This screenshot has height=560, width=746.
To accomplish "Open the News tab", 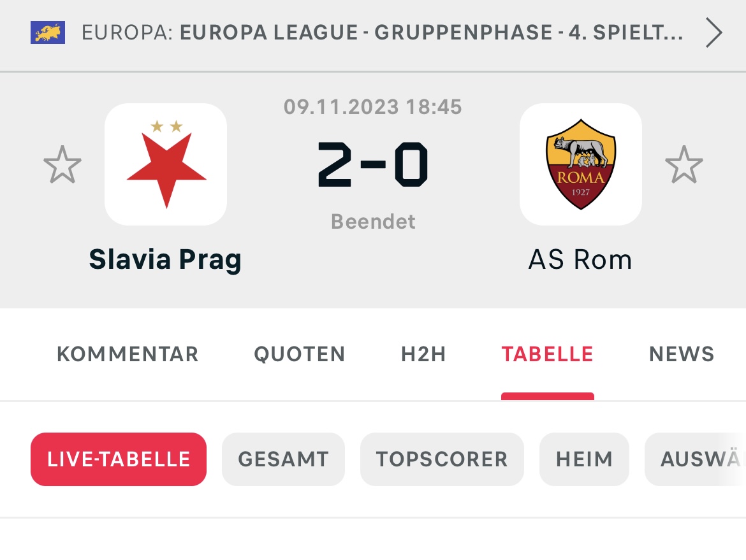I will (x=682, y=354).
